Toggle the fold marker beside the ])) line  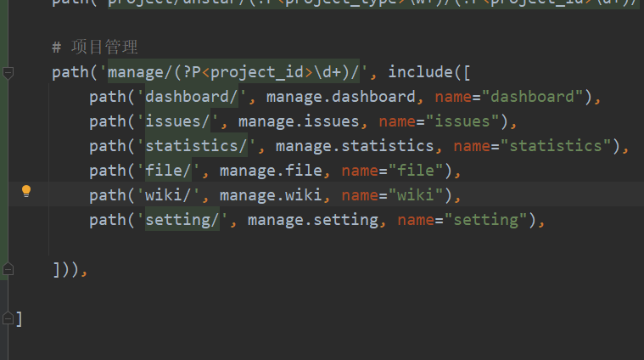[8, 269]
